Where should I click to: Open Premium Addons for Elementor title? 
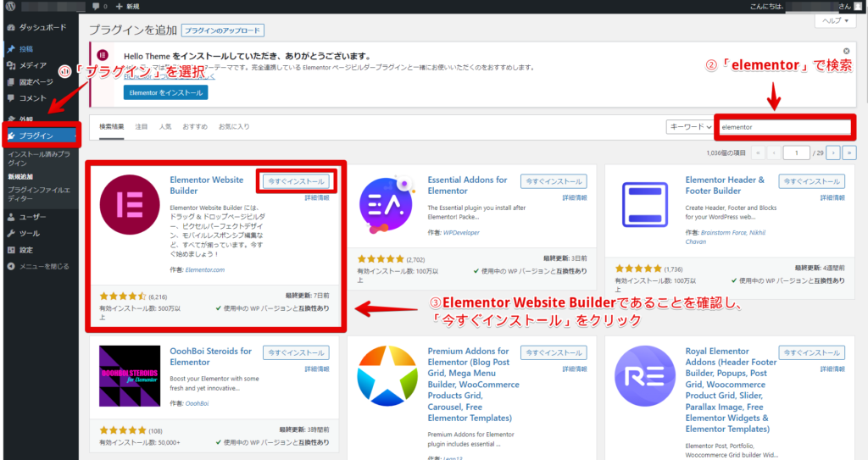pyautogui.click(x=473, y=384)
